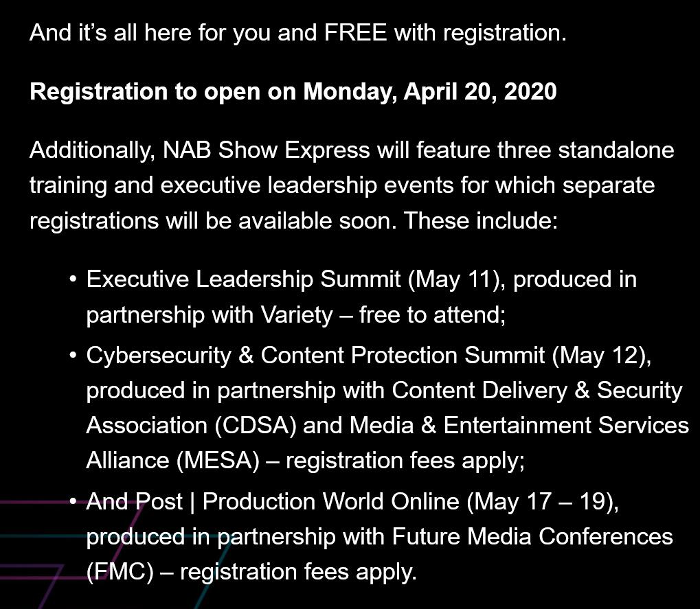Screen dimensions: 700x609
Task: Click the free to attend text
Action: pyautogui.click(x=431, y=315)
